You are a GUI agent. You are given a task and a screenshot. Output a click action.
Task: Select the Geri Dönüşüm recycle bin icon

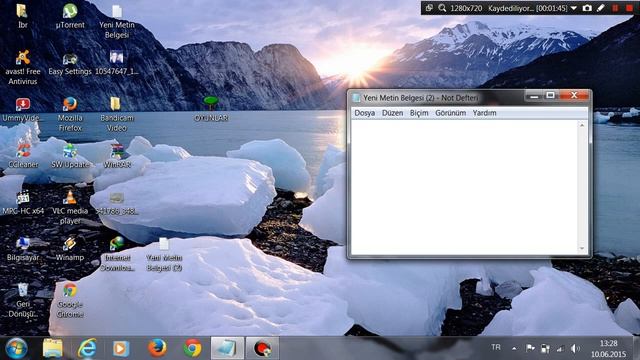[23, 300]
